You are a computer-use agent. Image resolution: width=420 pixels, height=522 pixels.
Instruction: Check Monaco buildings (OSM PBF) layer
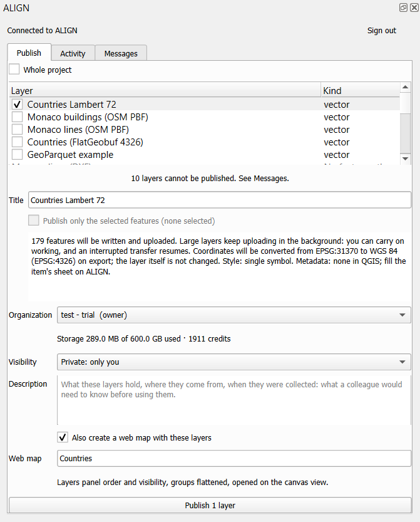[18, 117]
